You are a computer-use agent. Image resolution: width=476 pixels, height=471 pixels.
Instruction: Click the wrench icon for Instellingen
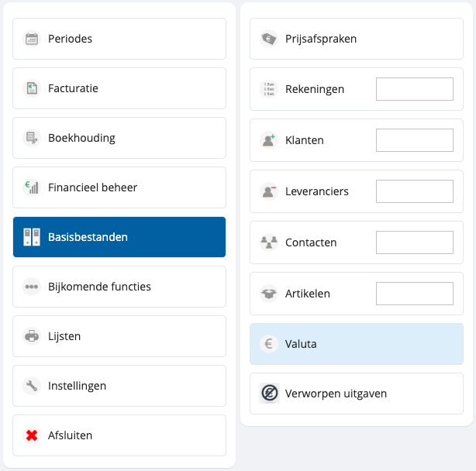tap(32, 386)
